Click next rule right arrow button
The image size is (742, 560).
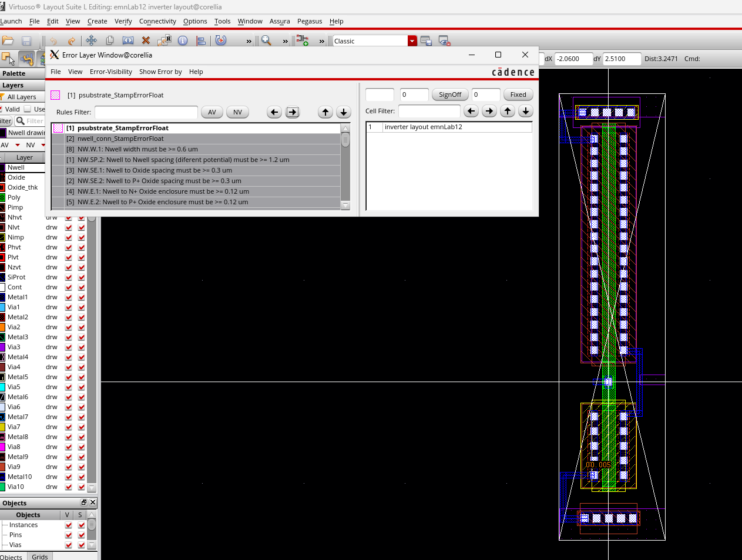click(x=293, y=112)
